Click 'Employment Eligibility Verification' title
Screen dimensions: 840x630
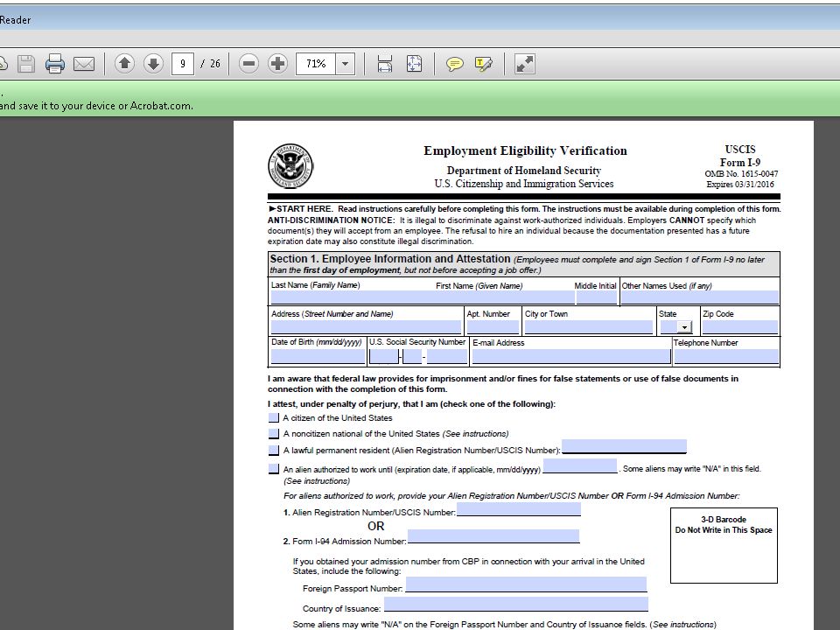tap(525, 151)
